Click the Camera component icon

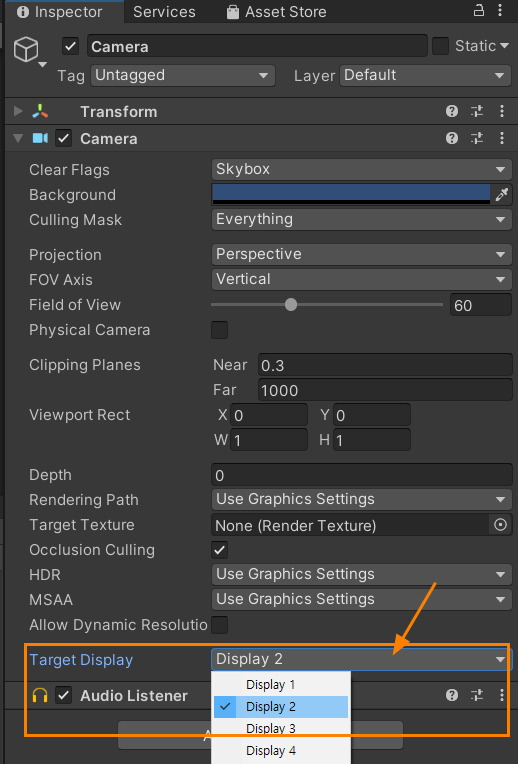[40, 138]
